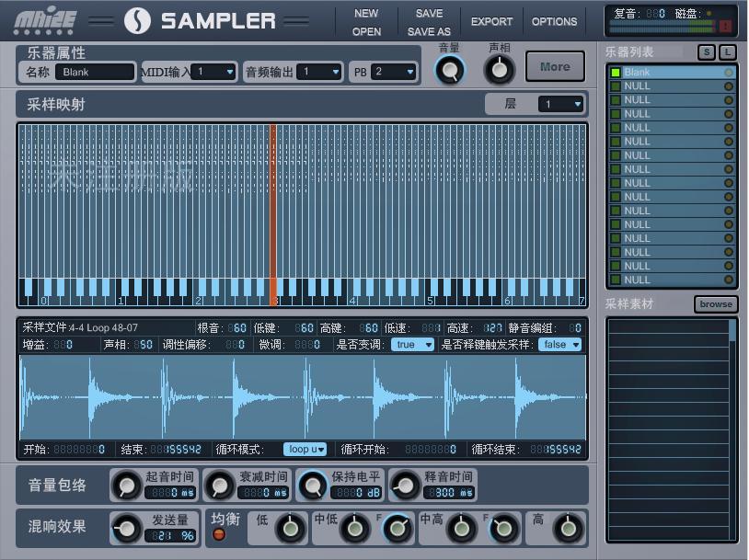Screen dimensions: 749x560
Task: Click the 采样文件 name 4-4 Loop 48-07
Action: [x=103, y=328]
